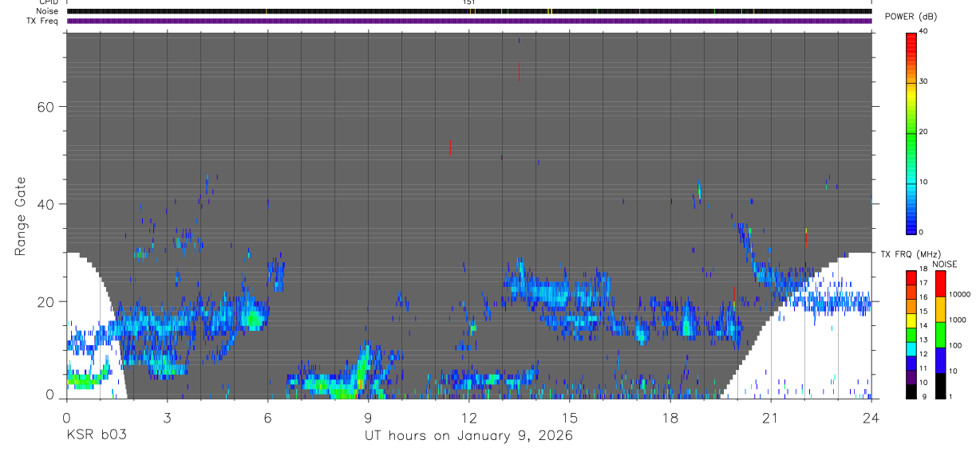
Task: Select the yellow 14–15 MHz swatch in TX FRQ legend
Action: pyautogui.click(x=911, y=320)
